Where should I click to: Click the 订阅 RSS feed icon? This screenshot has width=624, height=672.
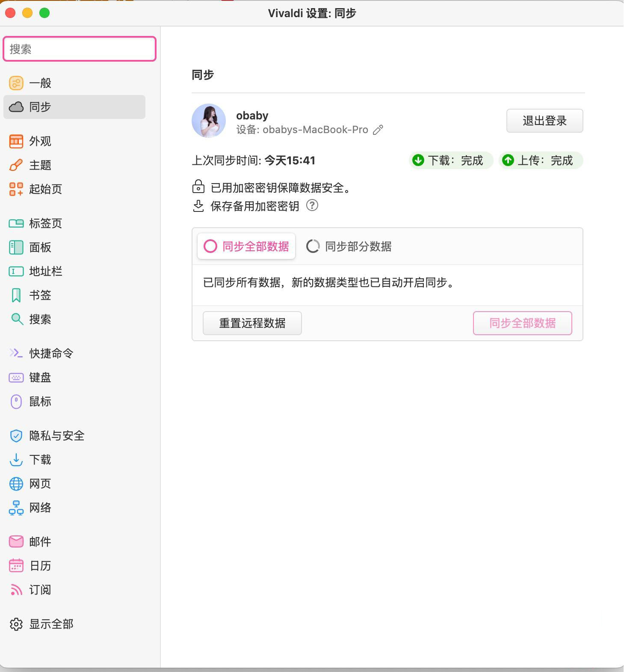[16, 590]
